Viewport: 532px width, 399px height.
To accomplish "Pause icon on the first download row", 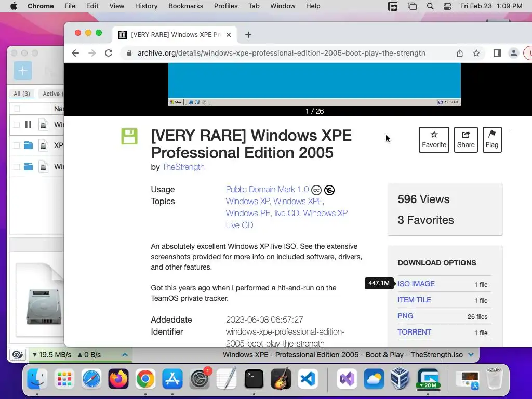I will [x=28, y=125].
